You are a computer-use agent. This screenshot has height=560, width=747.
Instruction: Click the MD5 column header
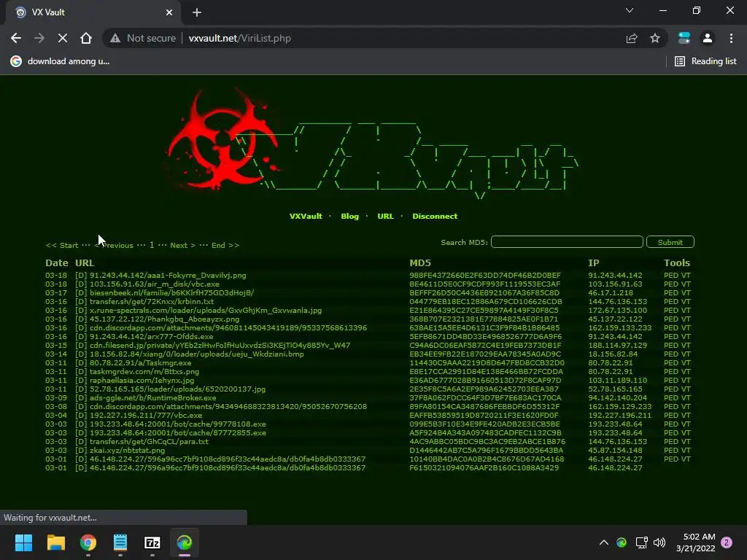coord(420,262)
